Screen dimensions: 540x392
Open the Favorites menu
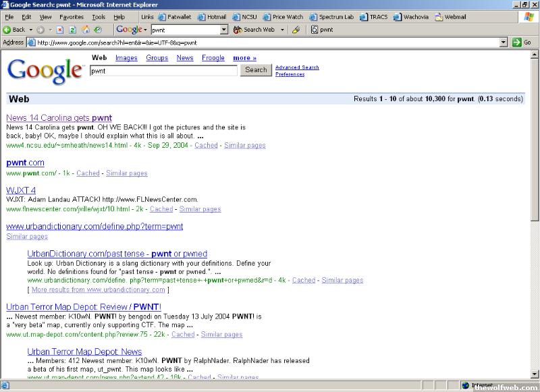[72, 17]
